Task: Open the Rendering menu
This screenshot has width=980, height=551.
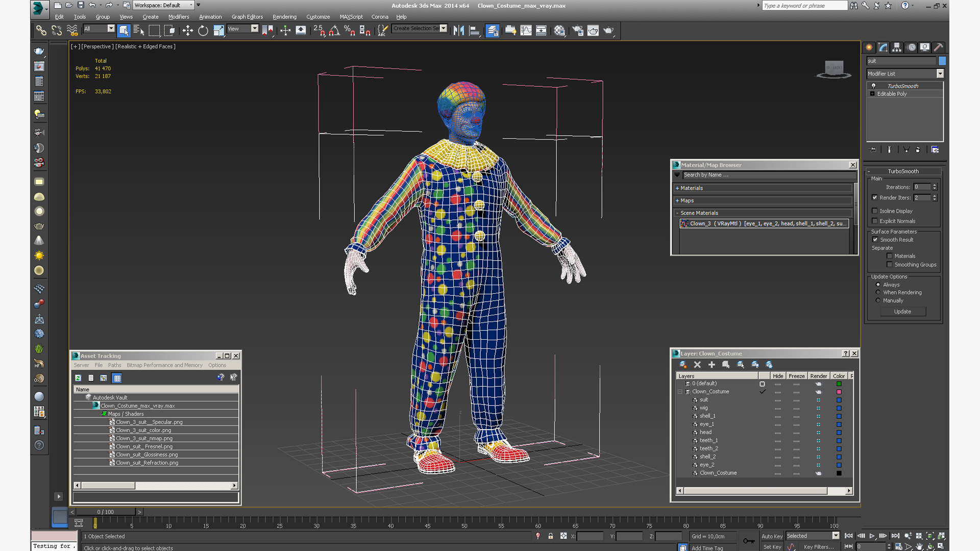Action: click(x=284, y=17)
